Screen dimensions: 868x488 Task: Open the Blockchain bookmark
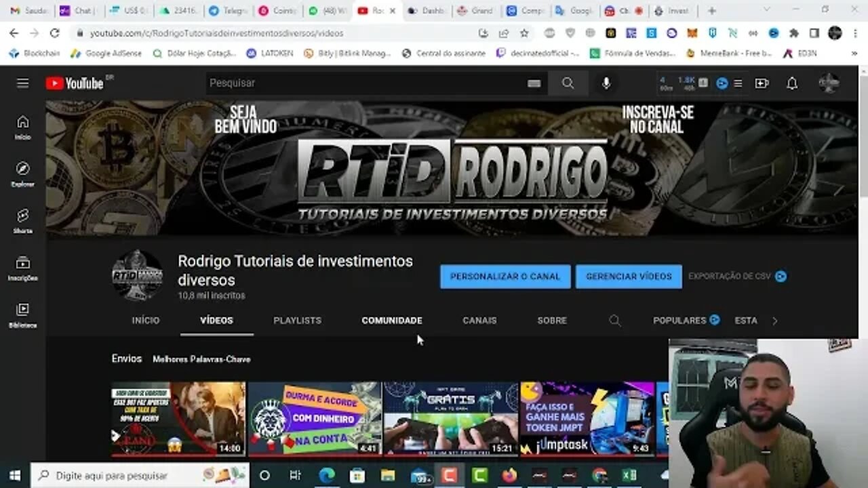pyautogui.click(x=35, y=53)
